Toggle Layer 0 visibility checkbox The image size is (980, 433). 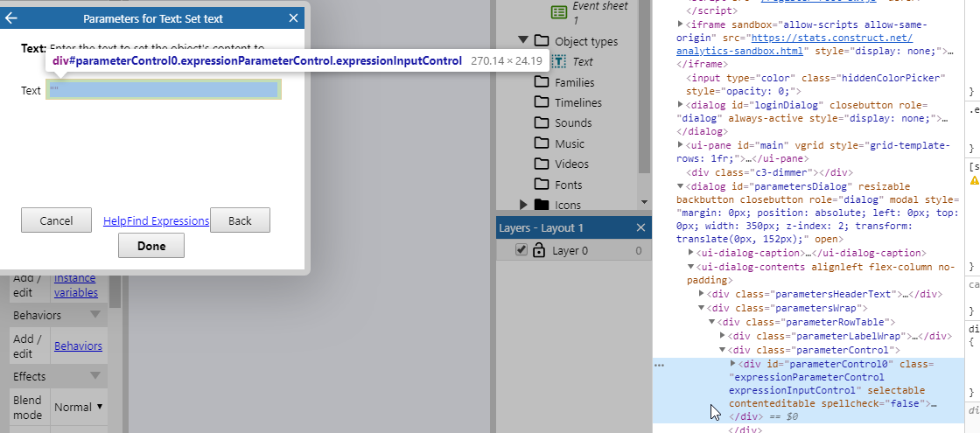[x=521, y=250]
